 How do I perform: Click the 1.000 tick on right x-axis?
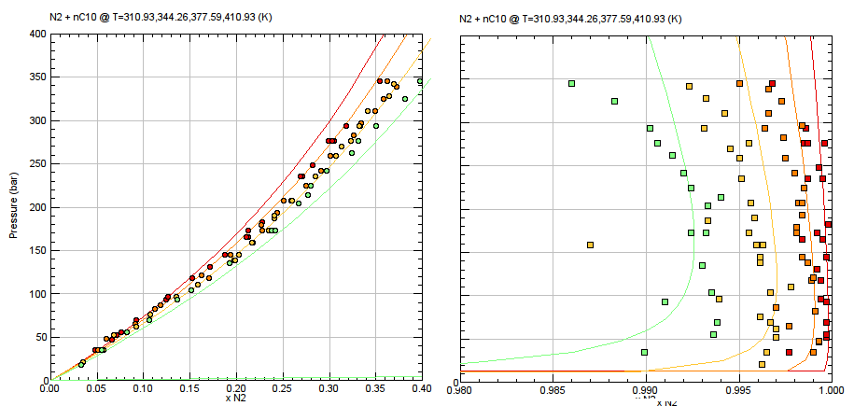(819, 388)
